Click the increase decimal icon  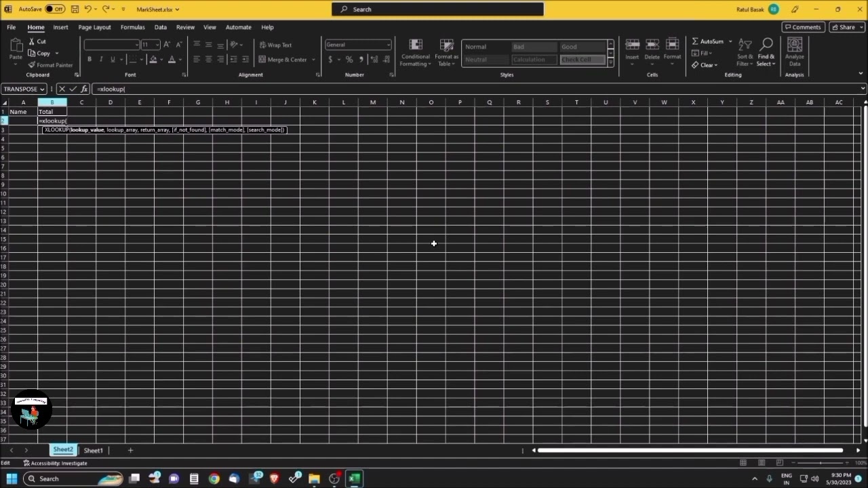pyautogui.click(x=374, y=60)
